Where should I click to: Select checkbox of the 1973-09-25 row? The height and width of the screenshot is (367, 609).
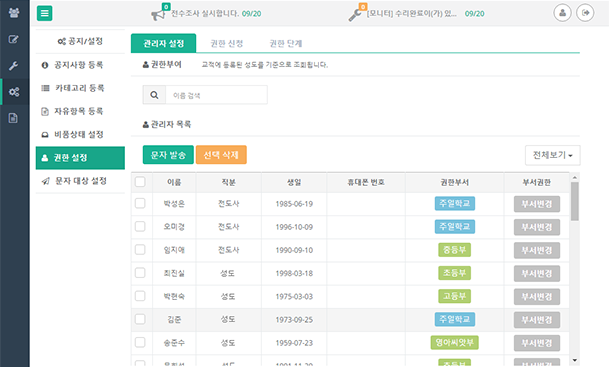pyautogui.click(x=140, y=319)
